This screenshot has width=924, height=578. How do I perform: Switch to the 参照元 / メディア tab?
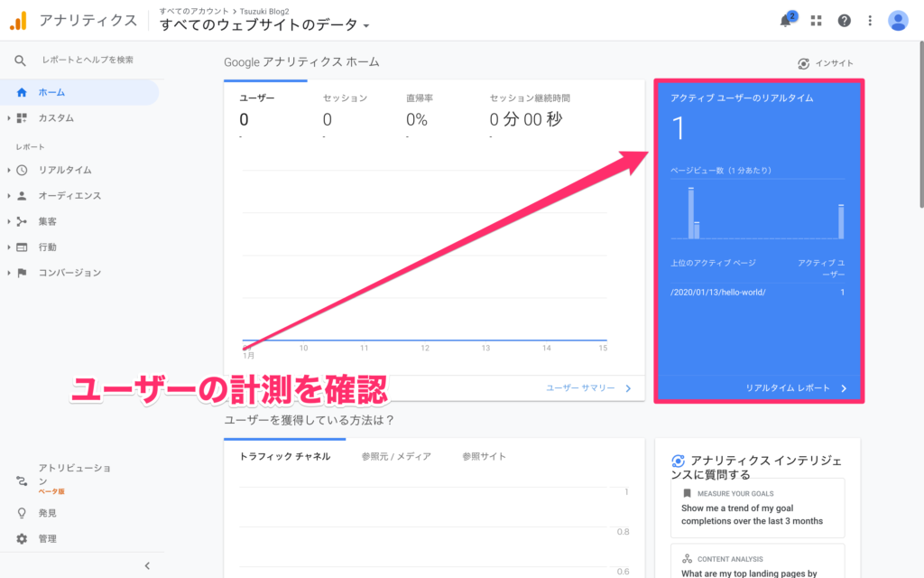click(396, 456)
